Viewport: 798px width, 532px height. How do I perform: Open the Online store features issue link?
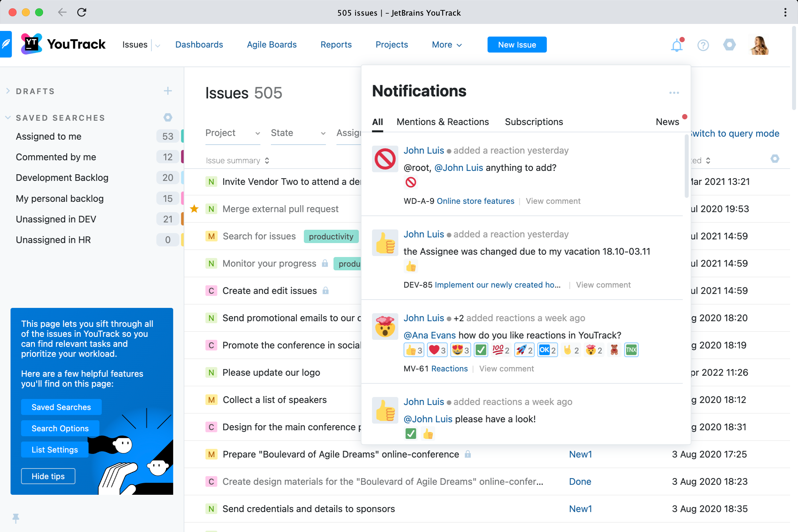click(475, 201)
